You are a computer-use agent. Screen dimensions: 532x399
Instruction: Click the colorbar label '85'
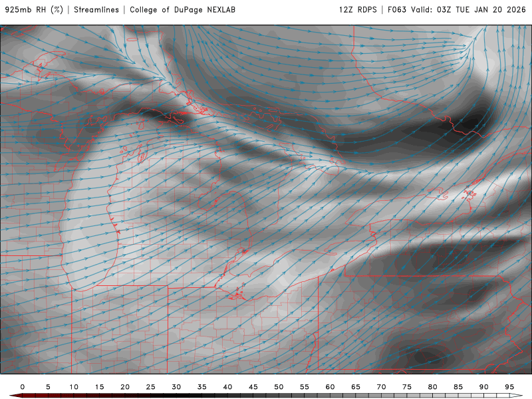(x=458, y=387)
